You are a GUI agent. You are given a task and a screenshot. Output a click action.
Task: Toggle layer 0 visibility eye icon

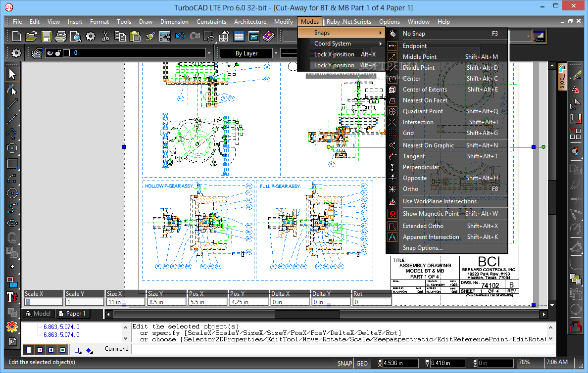click(50, 53)
